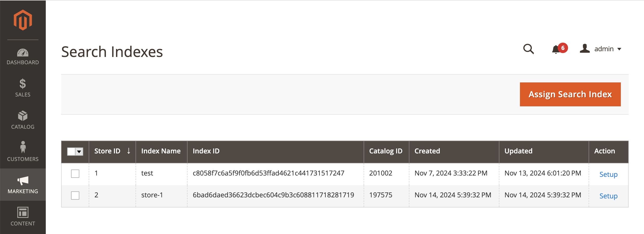The height and width of the screenshot is (234, 644).
Task: Click the Catalog ID column header
Action: pos(385,151)
